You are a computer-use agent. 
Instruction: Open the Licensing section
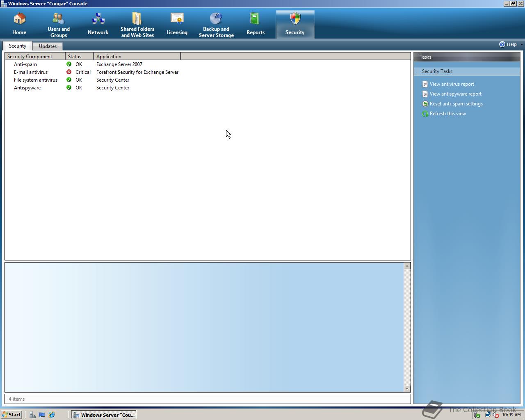pyautogui.click(x=177, y=25)
